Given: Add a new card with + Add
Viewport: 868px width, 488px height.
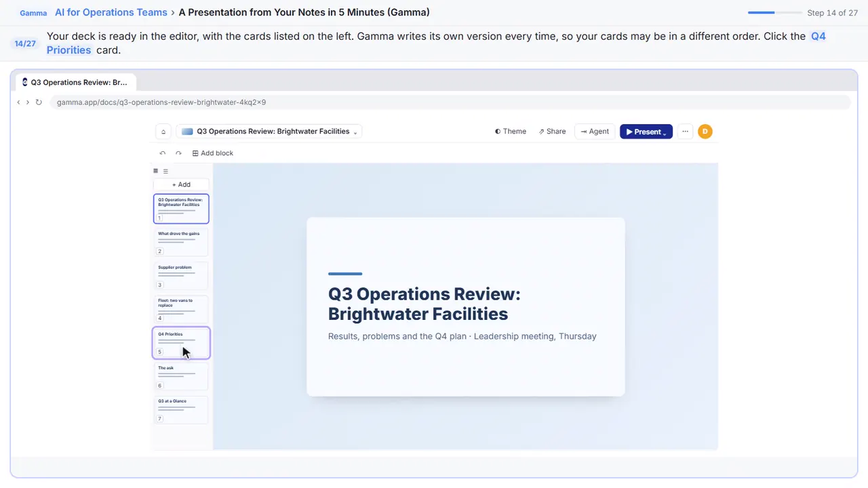Looking at the screenshot, I should tap(181, 184).
